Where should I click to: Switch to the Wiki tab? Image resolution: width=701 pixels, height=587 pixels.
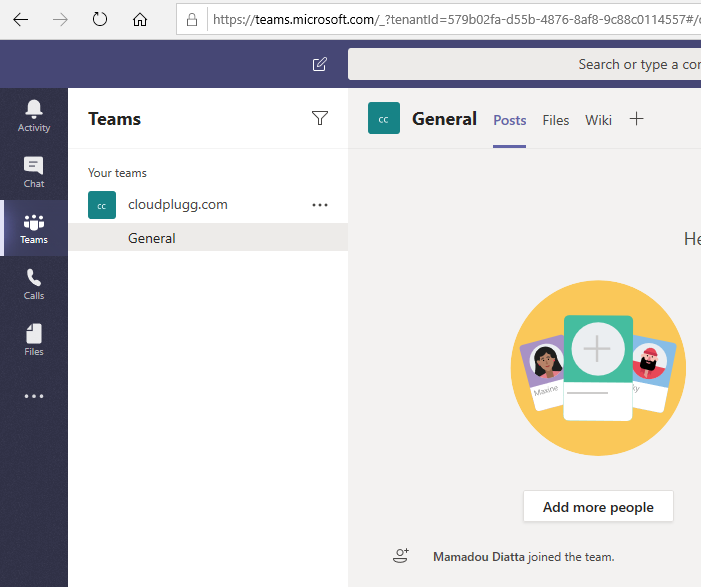(598, 120)
